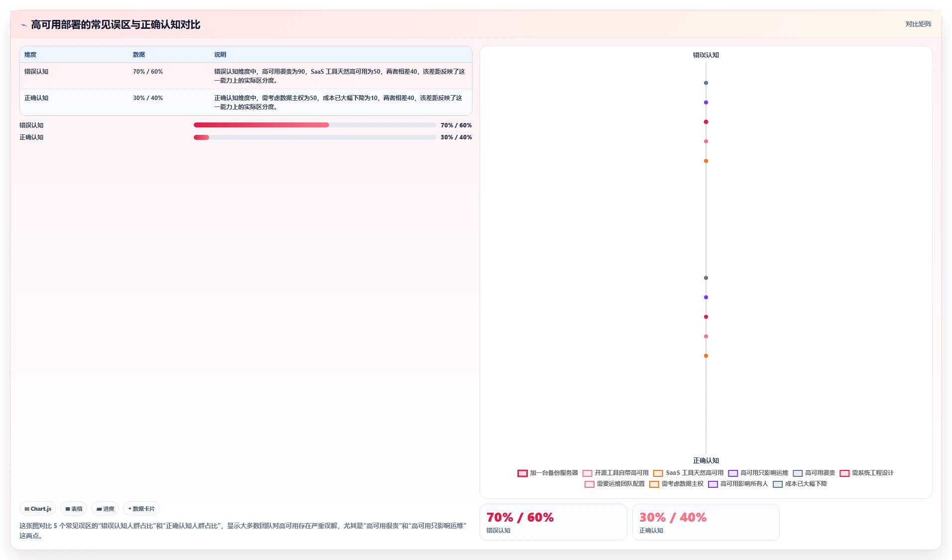The image size is (952, 560).
Task: Toggle the 高可用只影响运维 legend entry
Action: pyautogui.click(x=758, y=473)
